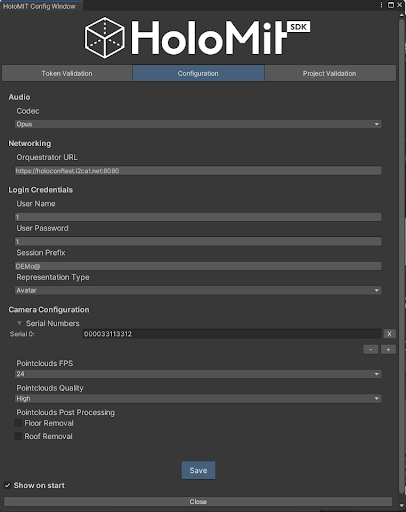Click the Camera Configuration heading
406x512 pixels.
point(49,310)
